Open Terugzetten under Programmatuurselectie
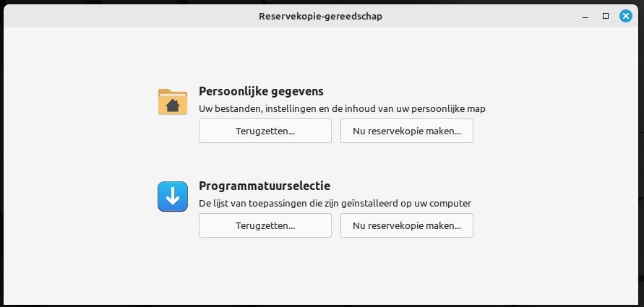Image resolution: width=644 pixels, height=307 pixels. [x=265, y=225]
